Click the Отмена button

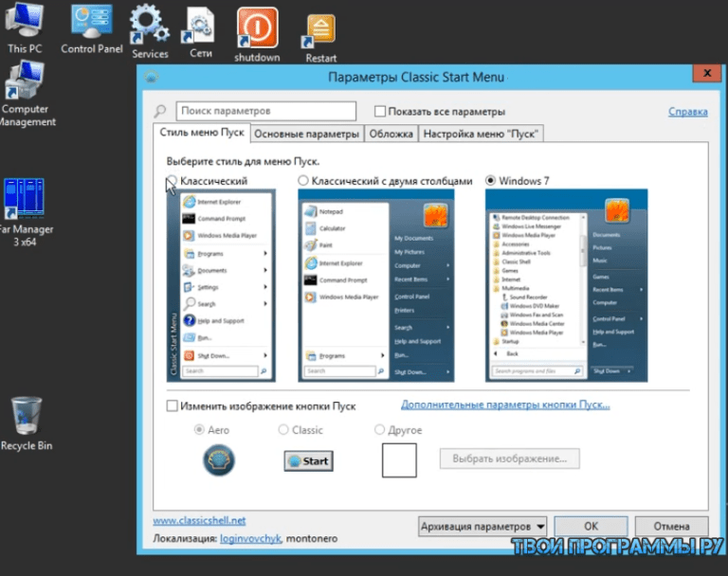point(671,527)
